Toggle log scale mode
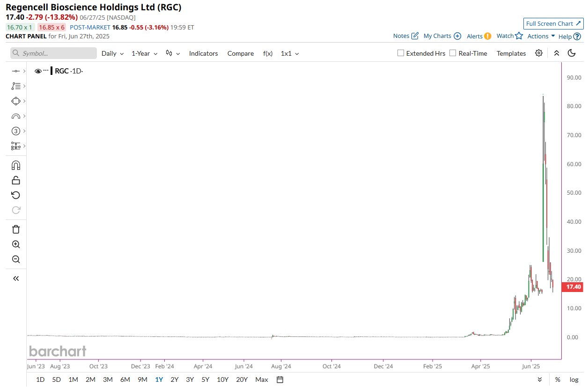Screen dimensions: 588x387 [x=574, y=380]
